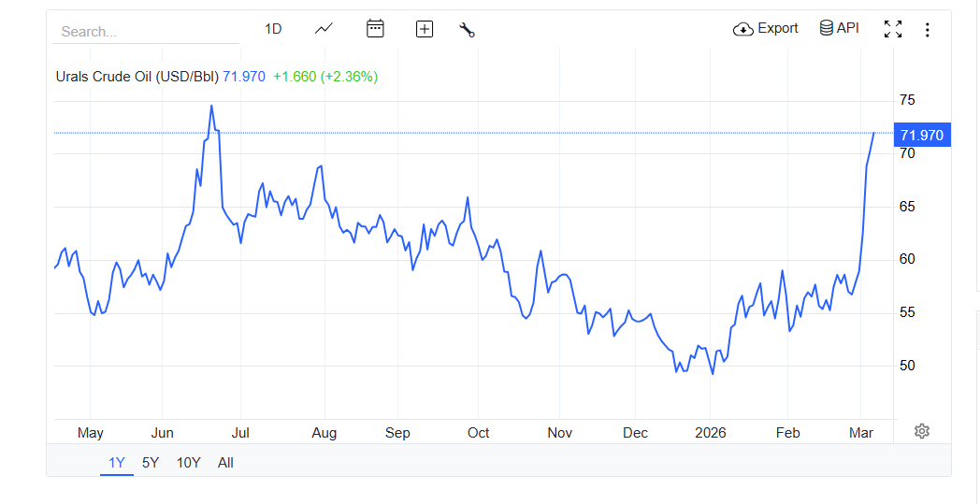Switch to the 10Y time range
The image size is (980, 504).
(189, 462)
